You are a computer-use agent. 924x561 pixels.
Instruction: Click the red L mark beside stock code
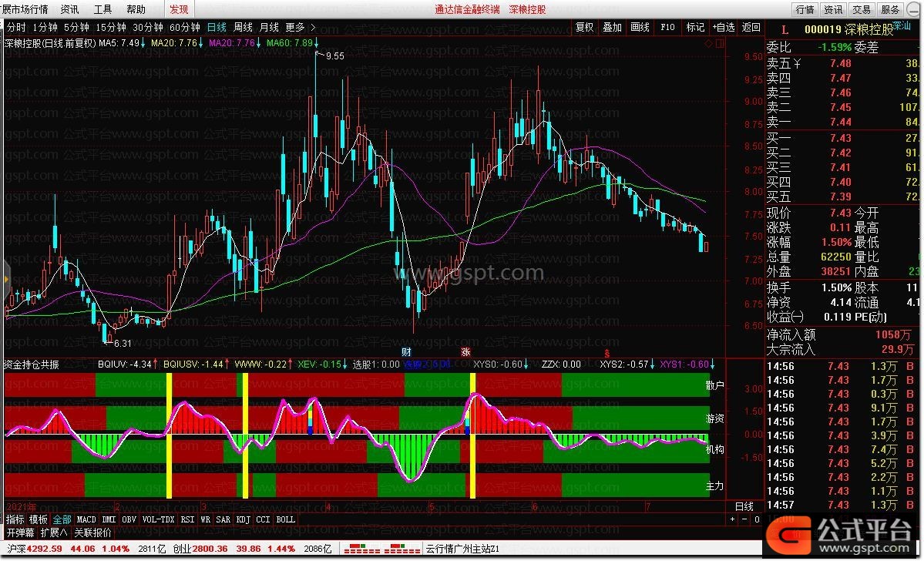(785, 30)
